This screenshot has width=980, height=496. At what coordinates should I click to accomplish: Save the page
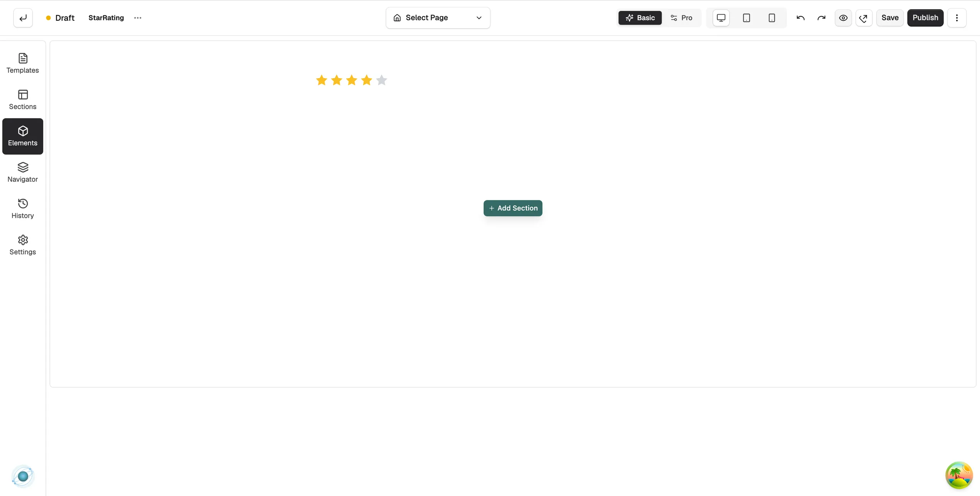[x=890, y=18]
